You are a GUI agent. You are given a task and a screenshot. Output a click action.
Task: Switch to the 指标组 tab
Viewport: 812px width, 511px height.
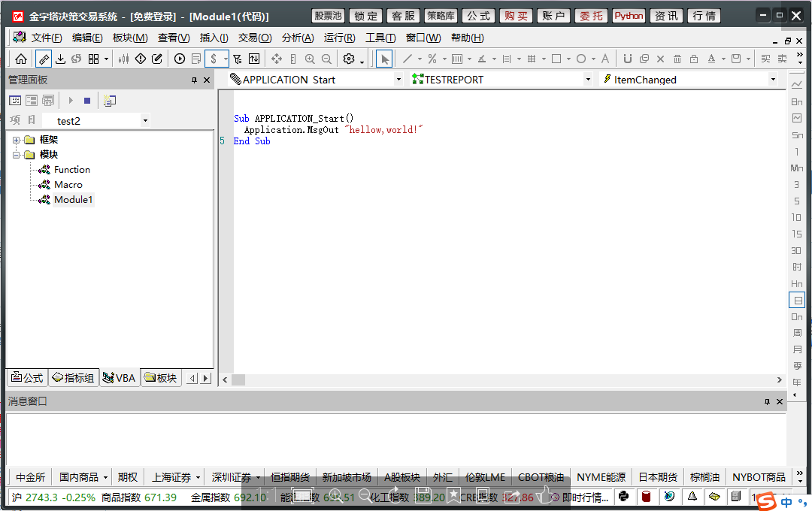click(x=74, y=378)
